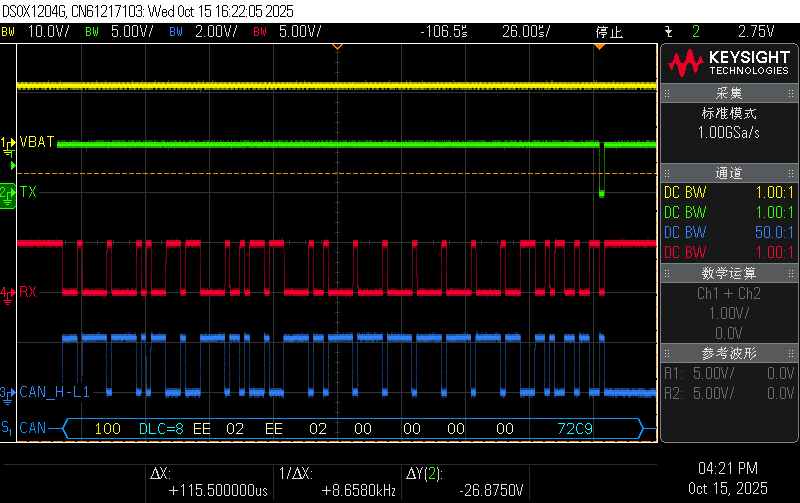The width and height of the screenshot is (800, 503).
Task: Expand the 数学运算 math panel header
Action: point(728,273)
